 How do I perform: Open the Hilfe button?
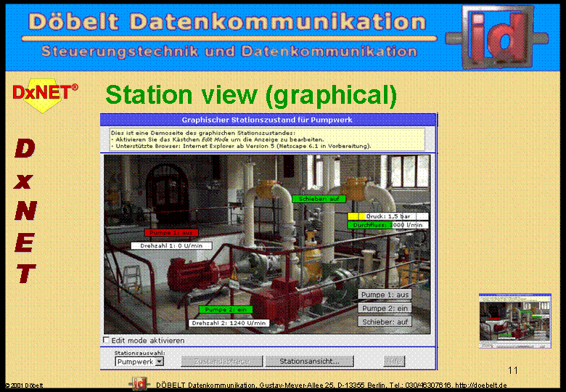(x=394, y=362)
